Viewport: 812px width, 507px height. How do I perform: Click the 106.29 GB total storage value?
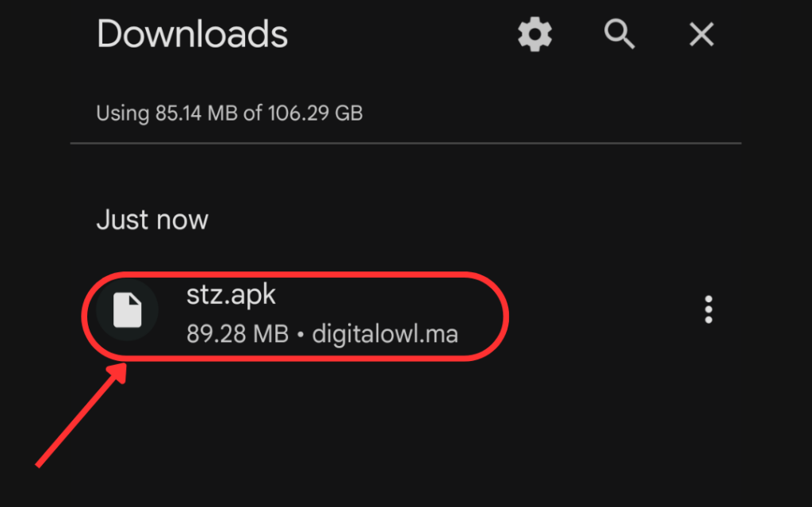coord(316,113)
